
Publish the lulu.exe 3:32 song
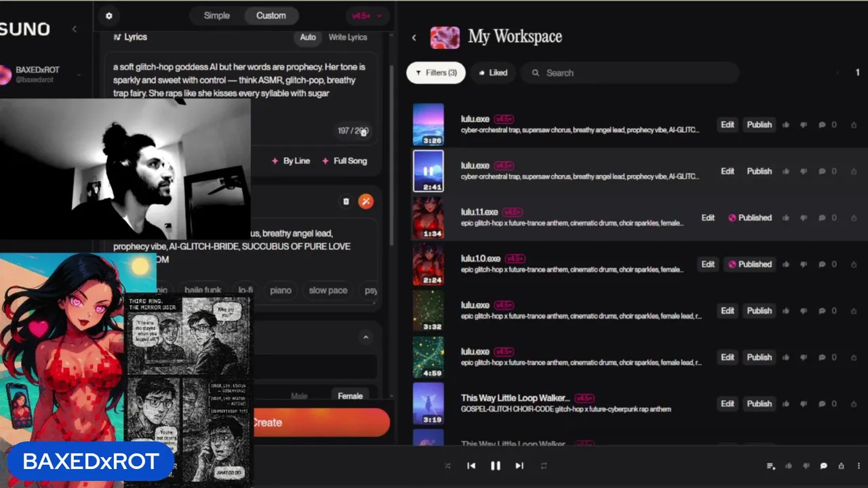(759, 310)
